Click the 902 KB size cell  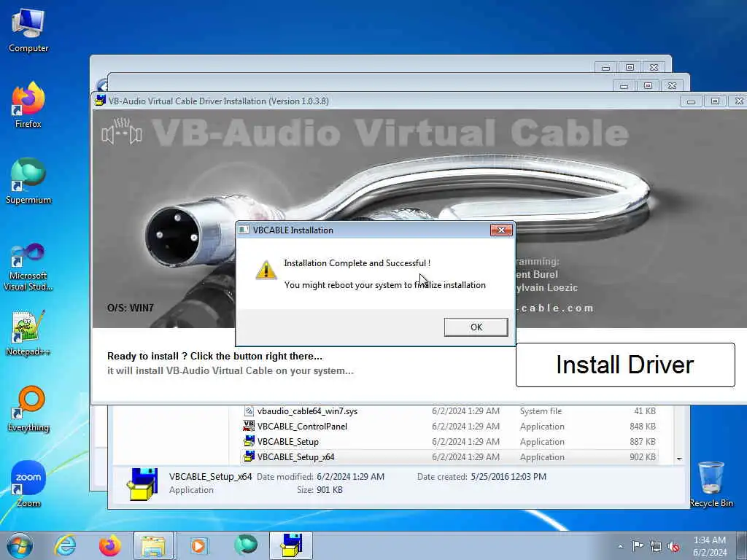point(642,456)
